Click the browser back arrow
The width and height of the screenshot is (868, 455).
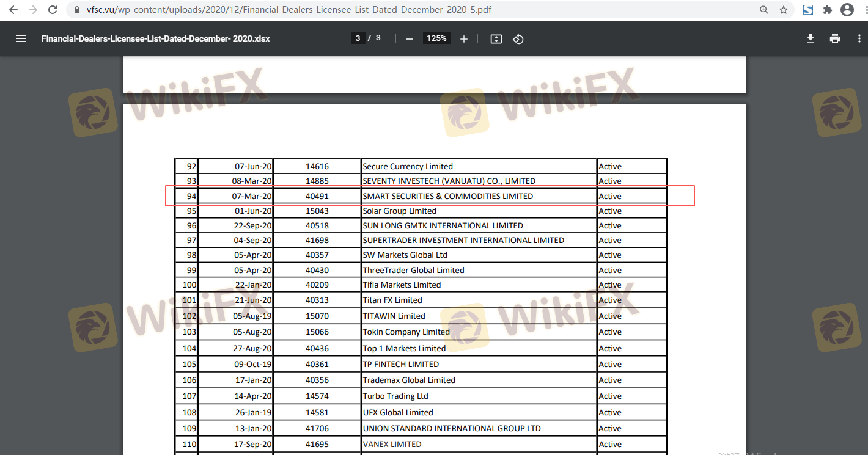[x=13, y=10]
